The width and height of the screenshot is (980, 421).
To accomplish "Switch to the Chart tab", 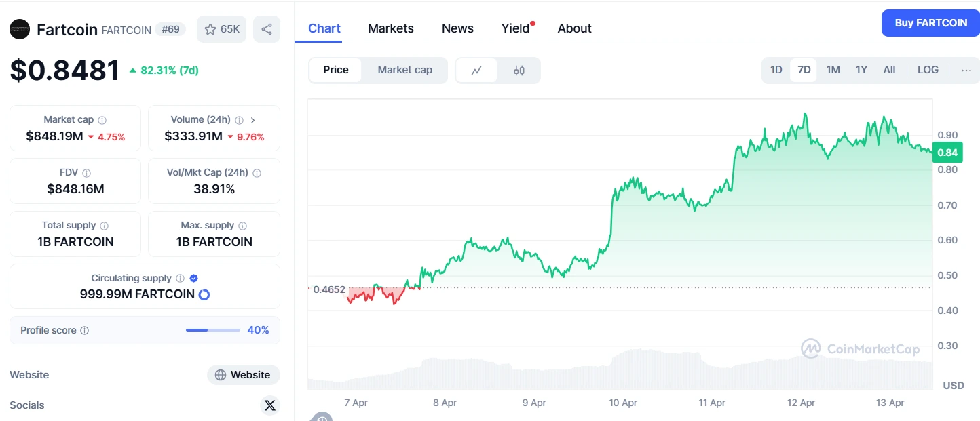I will click(324, 28).
